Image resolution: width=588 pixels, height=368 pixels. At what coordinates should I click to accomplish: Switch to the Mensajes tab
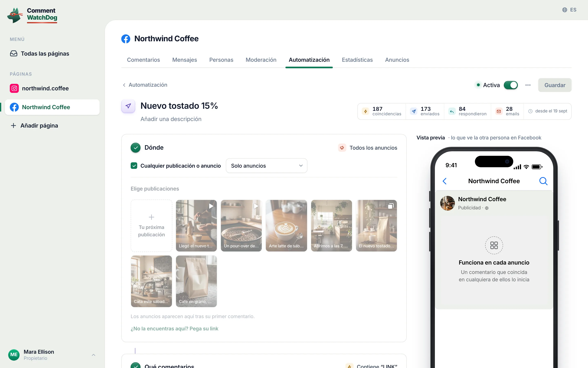pyautogui.click(x=185, y=60)
